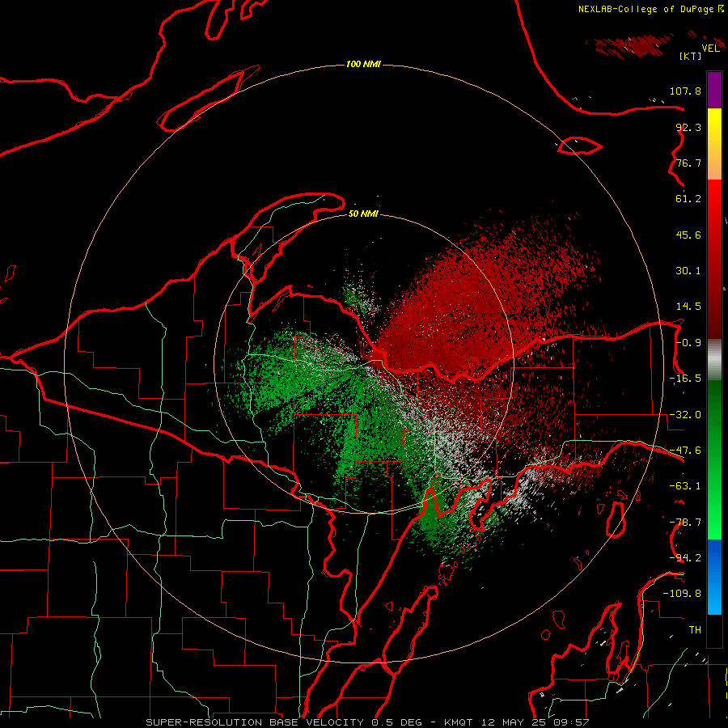Screen dimensions: 728x728
Task: Click the 107.8 velocity scale value
Action: 685,91
